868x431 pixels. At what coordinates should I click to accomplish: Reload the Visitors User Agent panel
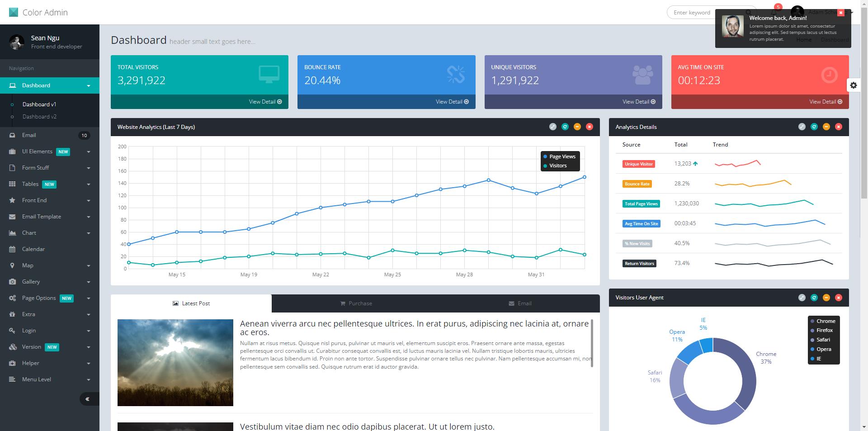[814, 297]
